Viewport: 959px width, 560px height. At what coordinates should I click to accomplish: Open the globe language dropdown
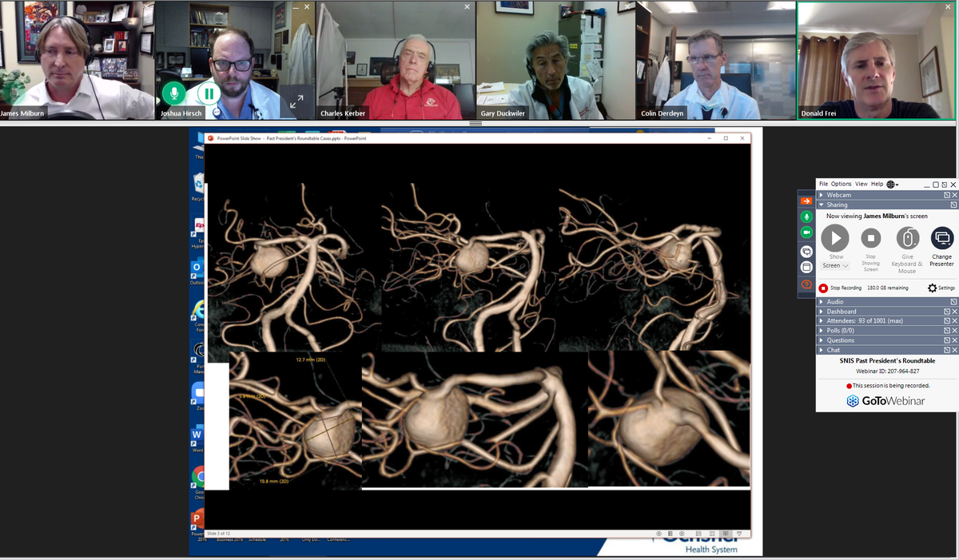click(x=893, y=185)
